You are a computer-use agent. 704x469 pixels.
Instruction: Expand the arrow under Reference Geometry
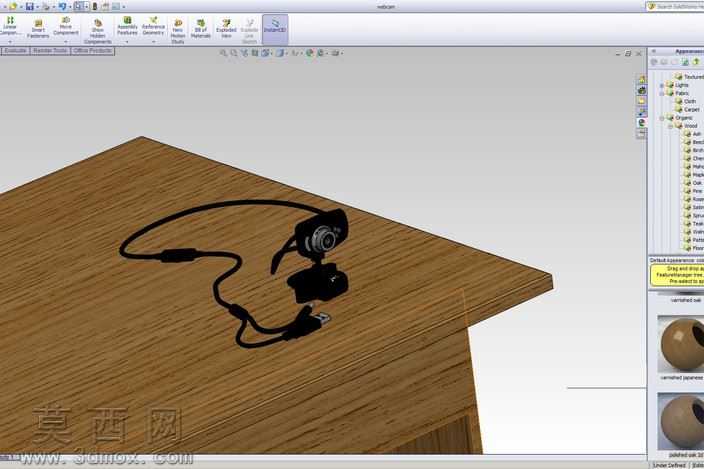click(153, 42)
